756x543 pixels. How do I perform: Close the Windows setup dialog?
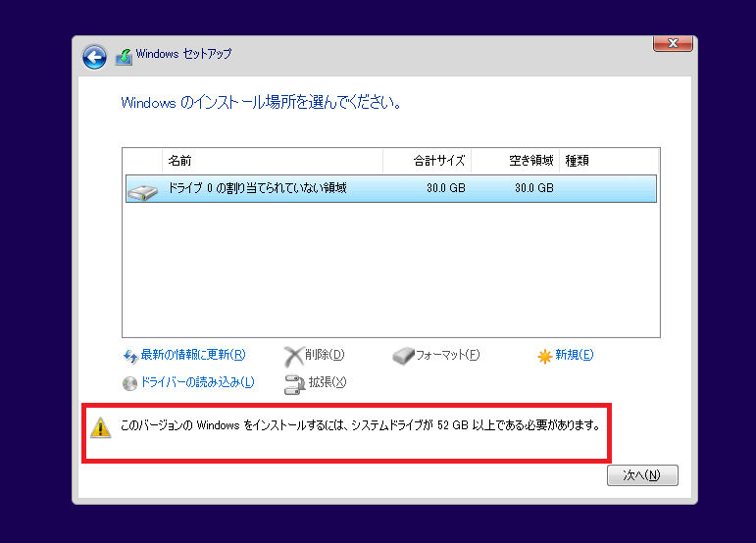(673, 43)
